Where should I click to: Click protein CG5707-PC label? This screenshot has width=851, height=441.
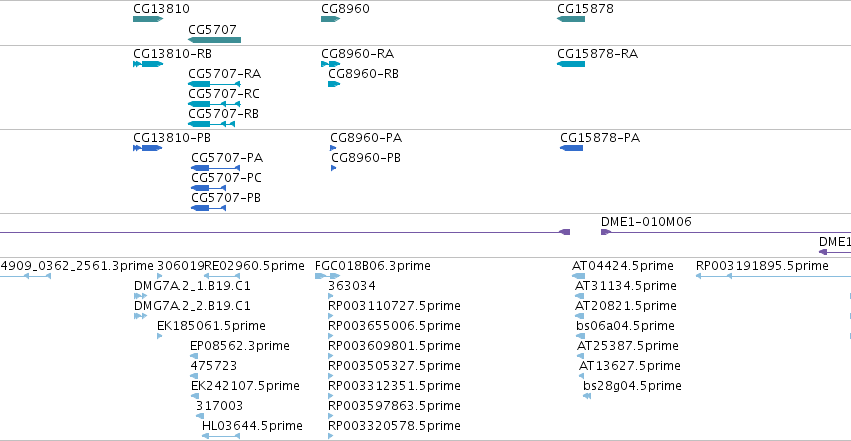point(226,177)
